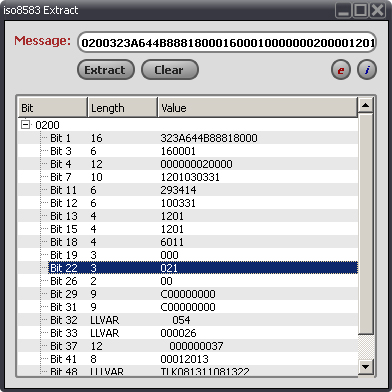Select the Bit 18 row
Screen dimensions: 392x392
pyautogui.click(x=188, y=242)
